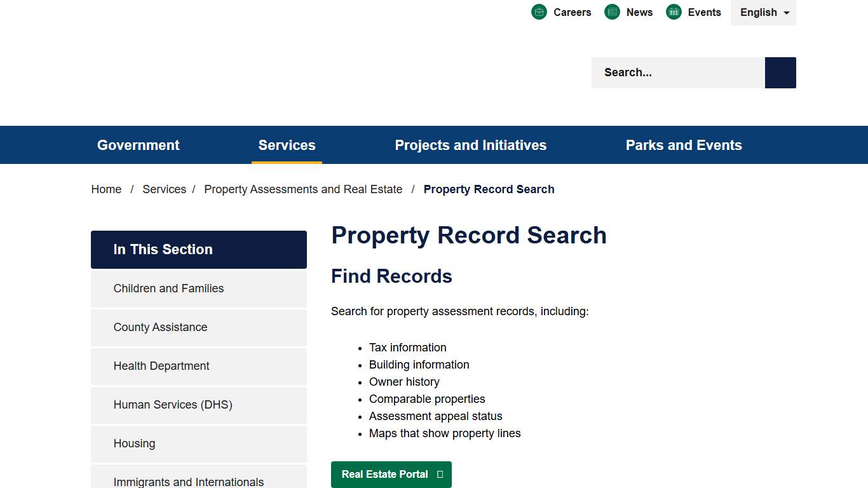The image size is (868, 488).
Task: Click the search submit button
Action: tap(780, 72)
